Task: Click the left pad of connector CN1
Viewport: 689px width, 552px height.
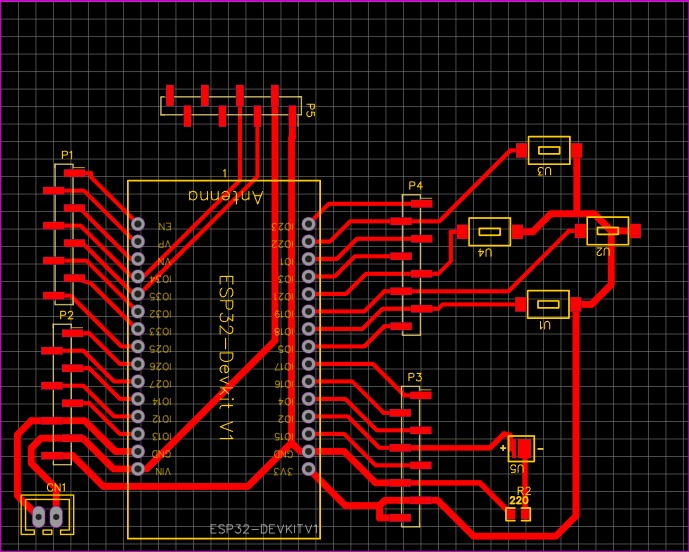Action: click(x=39, y=517)
